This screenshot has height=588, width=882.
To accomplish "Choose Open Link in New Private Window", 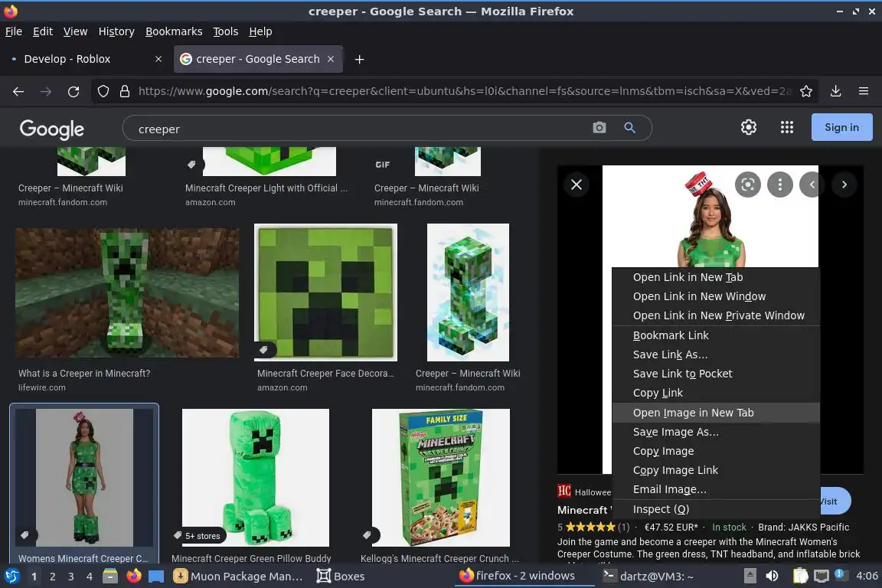I will (x=716, y=315).
